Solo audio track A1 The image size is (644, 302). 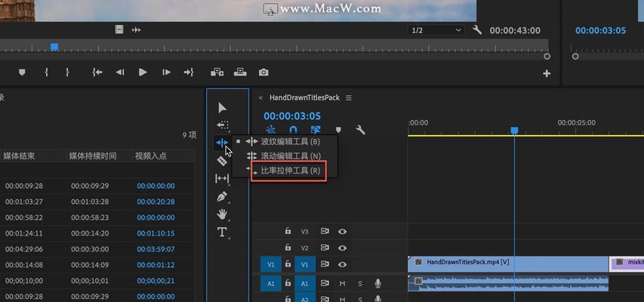click(360, 283)
